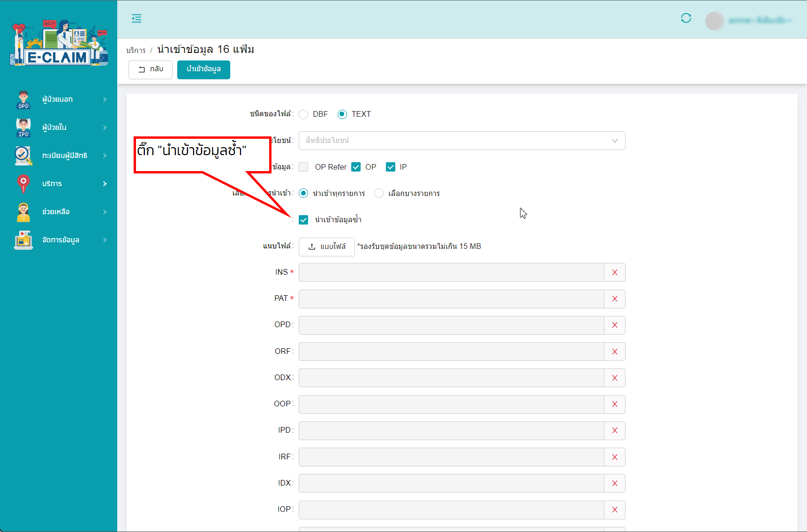
Task: Click the refresh icon in top bar
Action: pos(686,18)
